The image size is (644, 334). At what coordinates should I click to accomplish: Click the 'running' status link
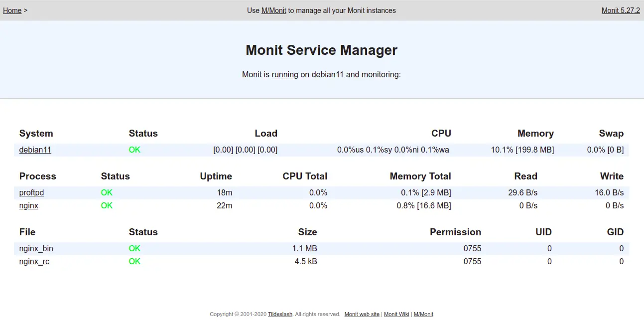point(285,74)
